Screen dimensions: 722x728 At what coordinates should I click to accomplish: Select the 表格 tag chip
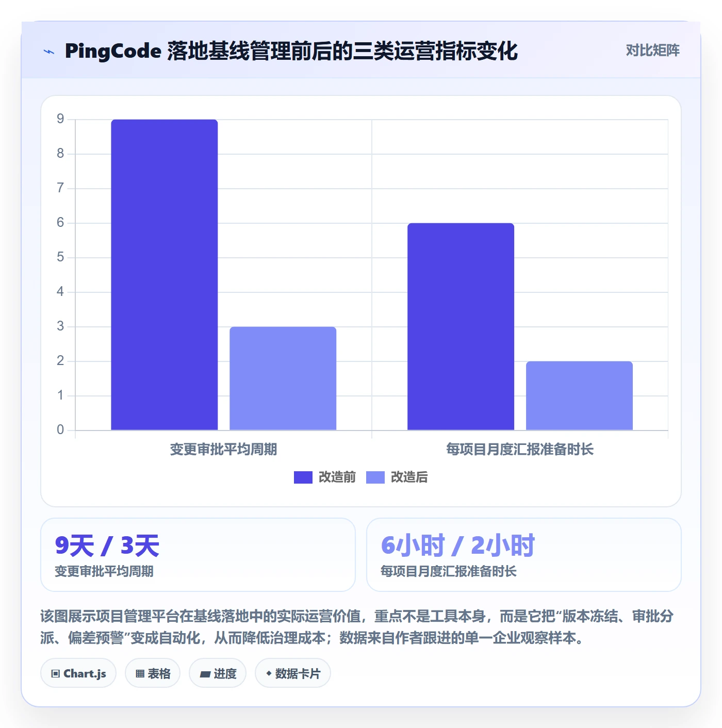click(153, 673)
